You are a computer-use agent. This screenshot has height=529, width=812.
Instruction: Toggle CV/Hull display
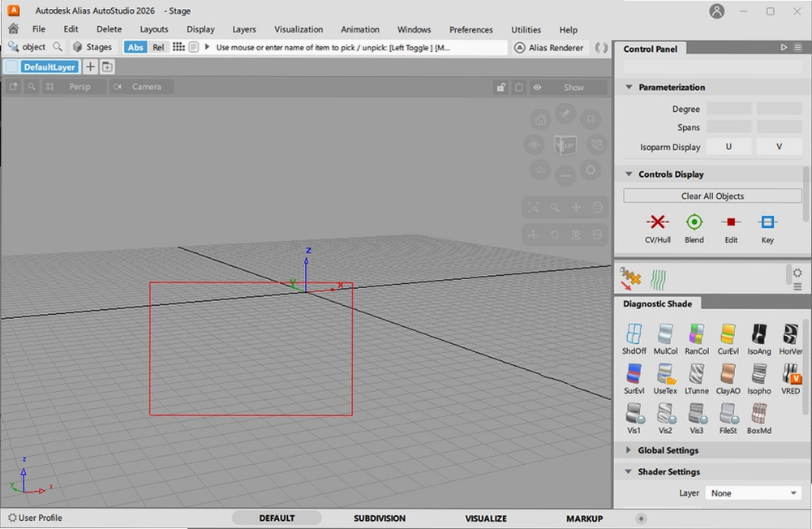tap(658, 229)
